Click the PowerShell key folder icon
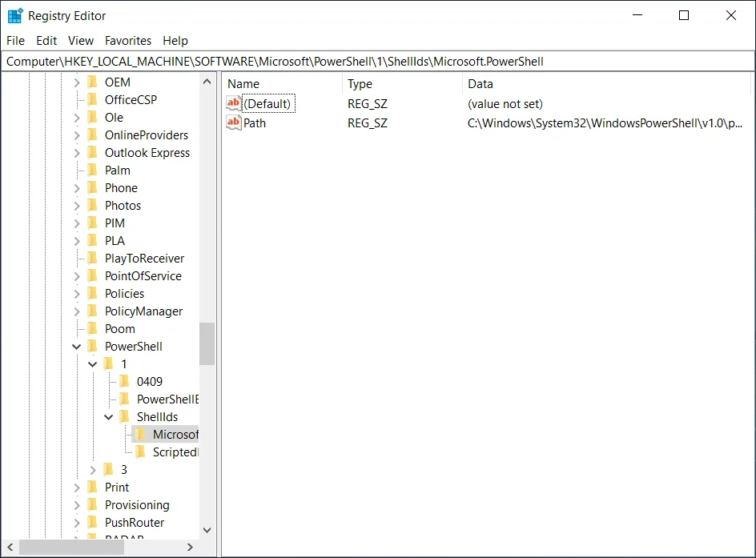Viewport: 756px width, 558px height. (x=93, y=346)
